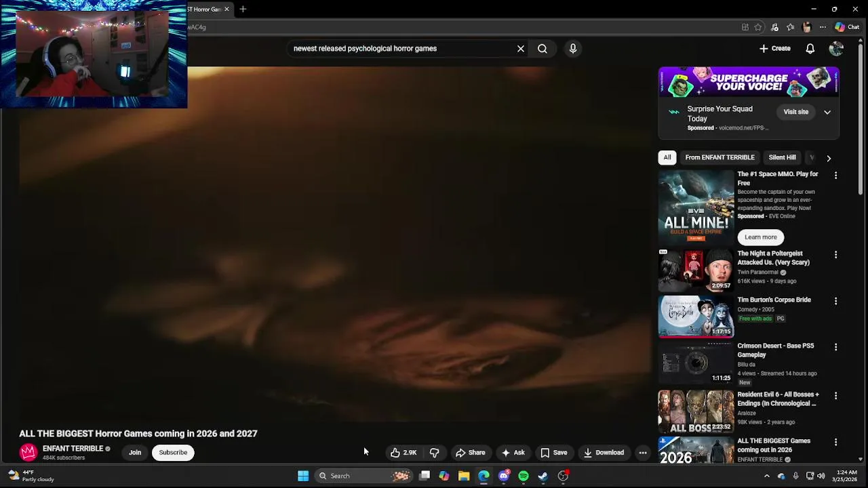Download the video

(604, 453)
